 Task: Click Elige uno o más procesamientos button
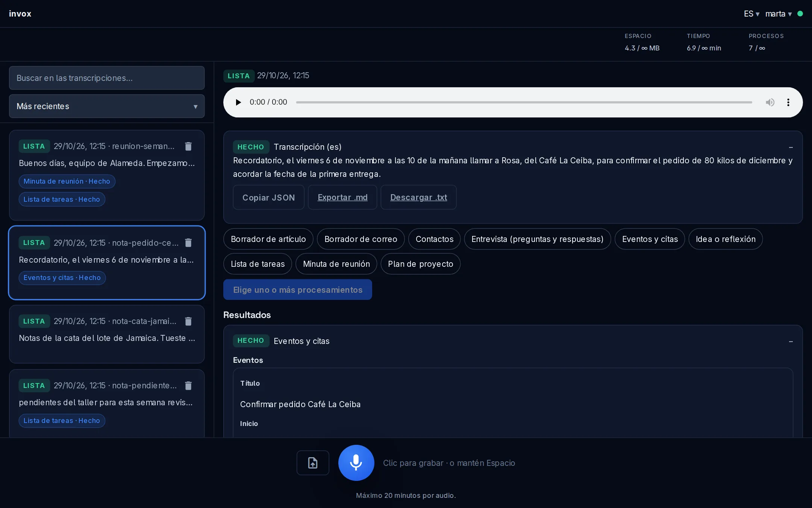[x=298, y=289]
